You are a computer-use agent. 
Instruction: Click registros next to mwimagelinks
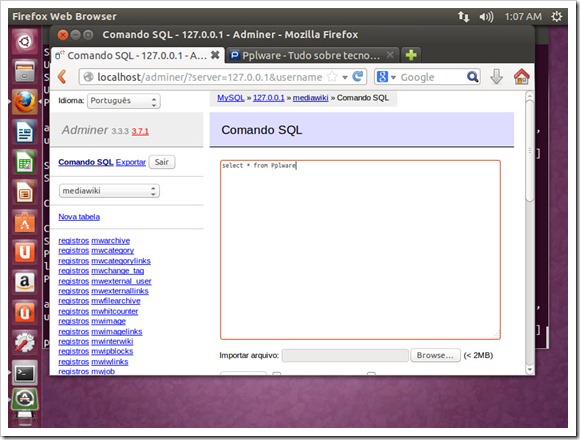(x=74, y=332)
